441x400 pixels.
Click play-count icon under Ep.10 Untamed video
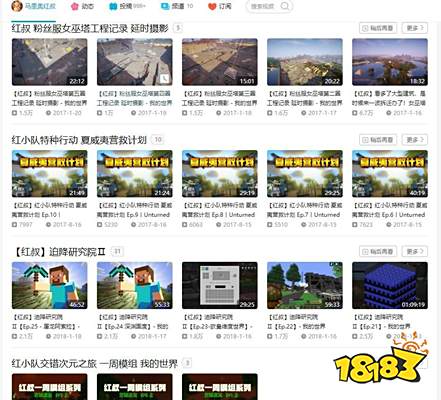coord(14,225)
